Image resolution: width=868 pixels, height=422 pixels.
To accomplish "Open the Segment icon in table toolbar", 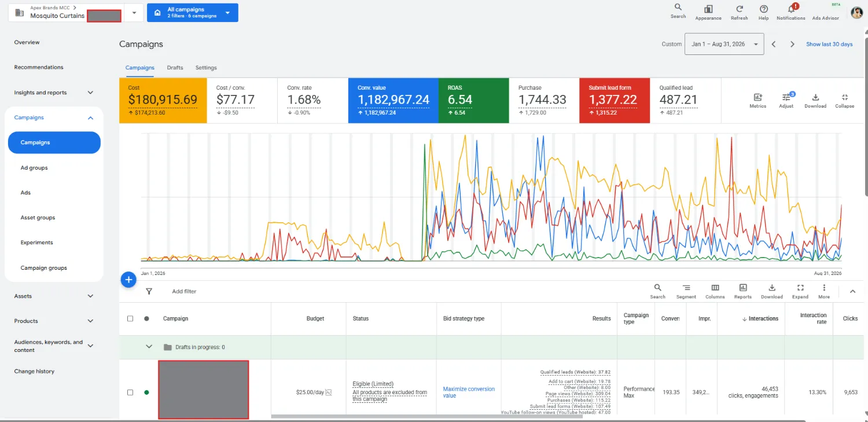I will (686, 291).
